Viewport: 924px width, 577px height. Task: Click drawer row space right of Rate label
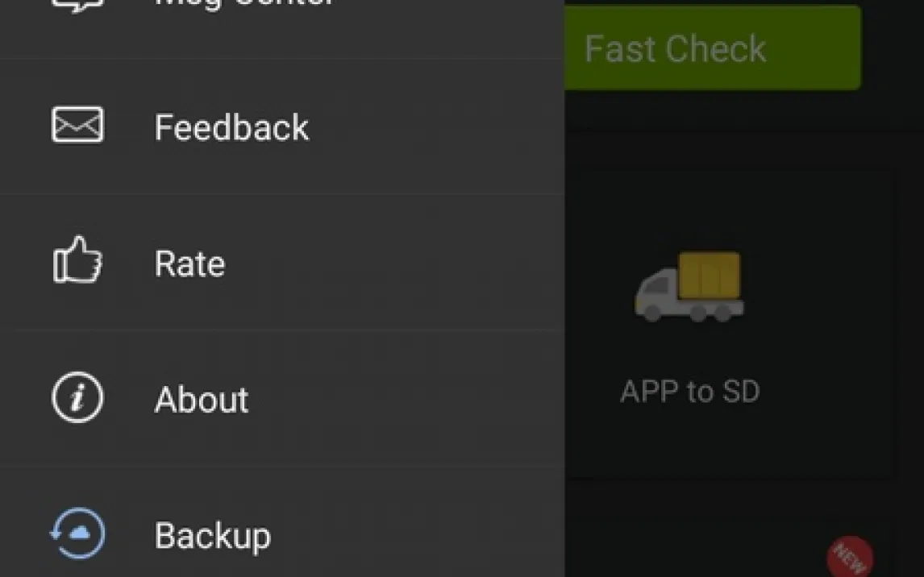pos(403,263)
